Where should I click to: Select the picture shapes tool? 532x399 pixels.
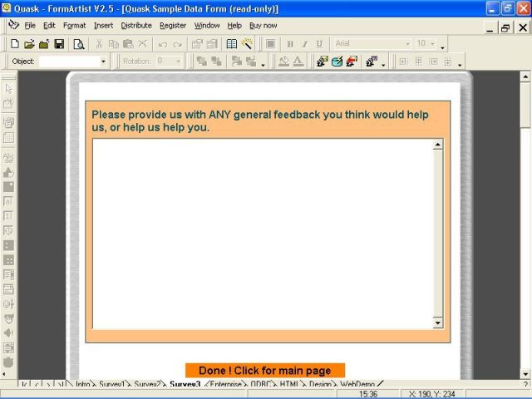(8, 173)
